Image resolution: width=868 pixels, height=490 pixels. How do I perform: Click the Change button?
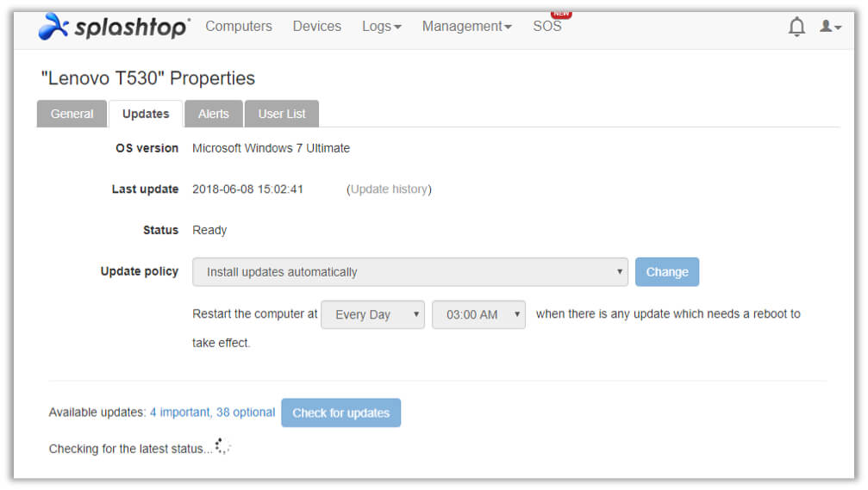[x=667, y=272]
